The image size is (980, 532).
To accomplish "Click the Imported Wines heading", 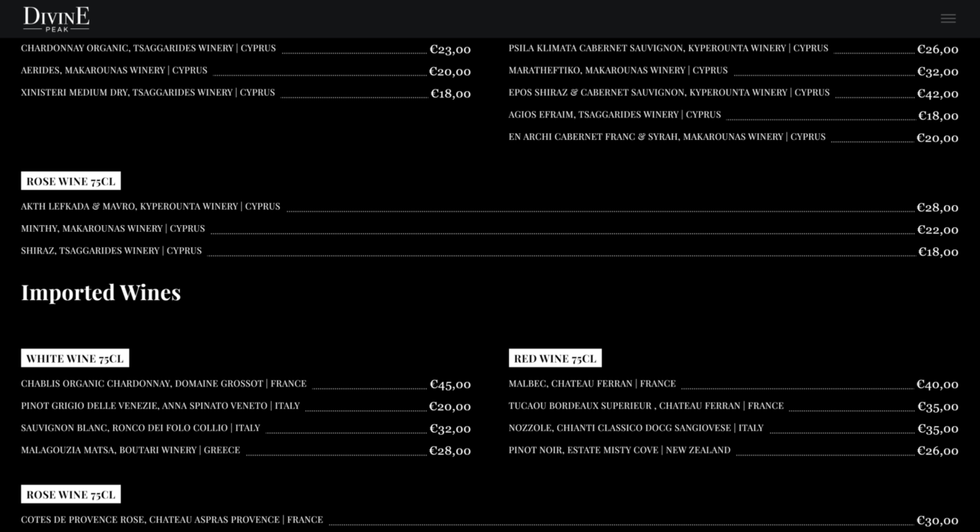I will tap(101, 292).
